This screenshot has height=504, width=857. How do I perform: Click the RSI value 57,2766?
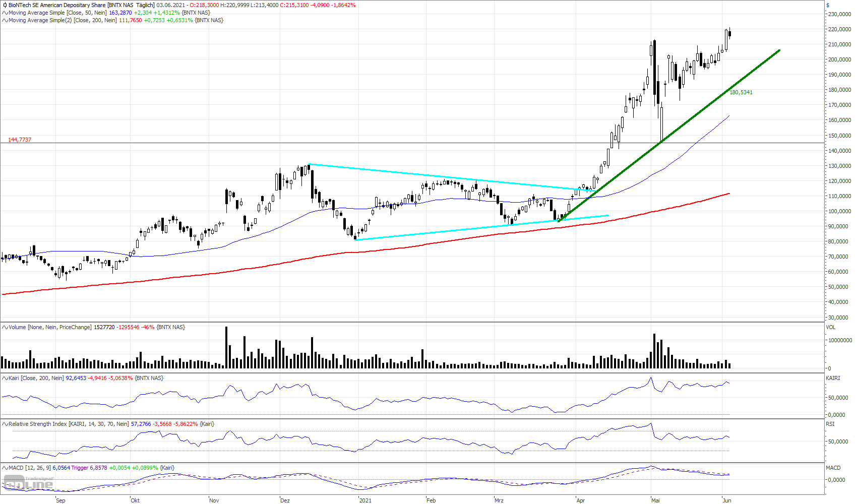pyautogui.click(x=141, y=424)
